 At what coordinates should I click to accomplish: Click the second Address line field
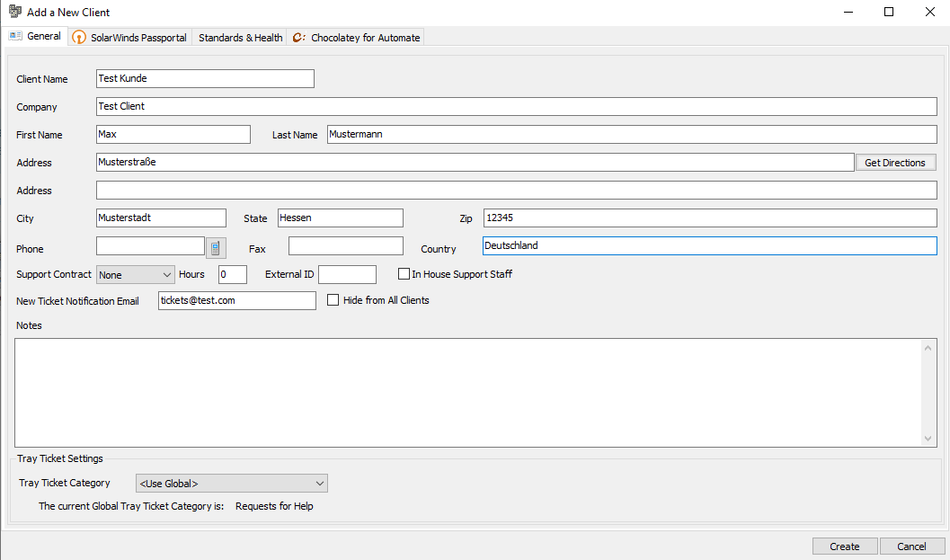coord(516,191)
